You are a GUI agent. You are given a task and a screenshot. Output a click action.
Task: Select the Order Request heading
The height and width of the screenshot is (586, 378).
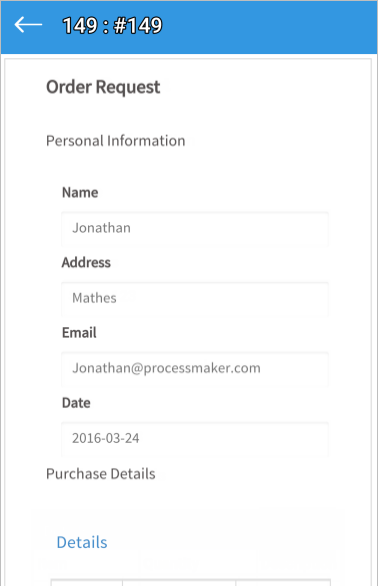[x=103, y=87]
